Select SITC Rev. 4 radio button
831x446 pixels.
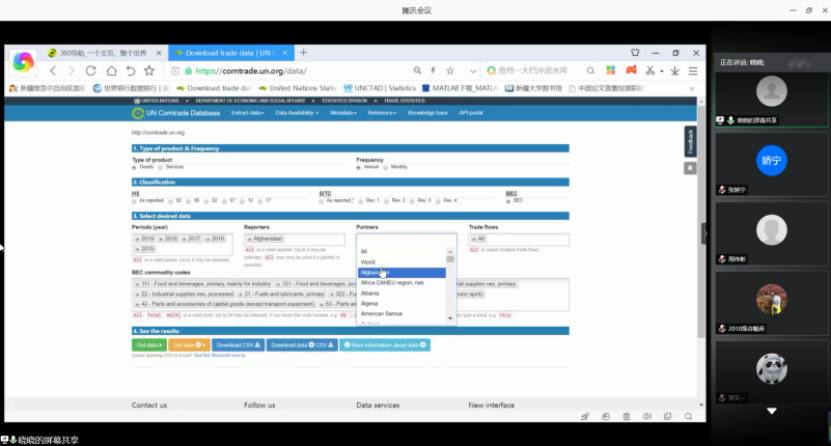(438, 201)
